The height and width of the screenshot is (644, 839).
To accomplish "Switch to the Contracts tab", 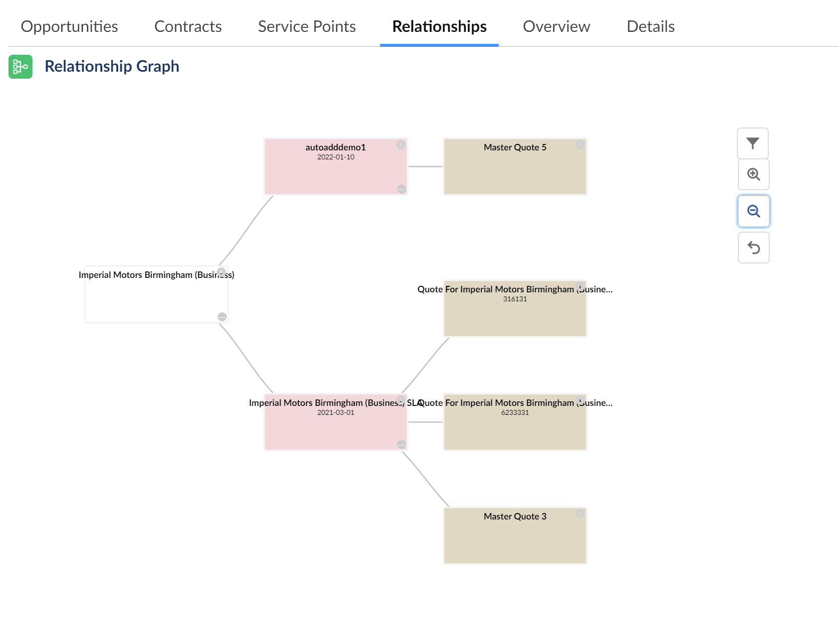I will [x=188, y=26].
